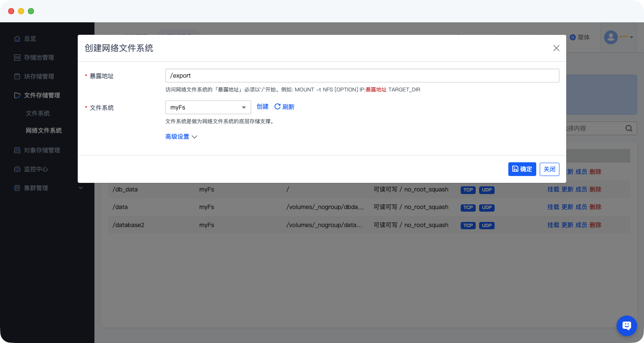644x343 pixels.
Task: Click the 创建 link beside file system
Action: coord(262,107)
